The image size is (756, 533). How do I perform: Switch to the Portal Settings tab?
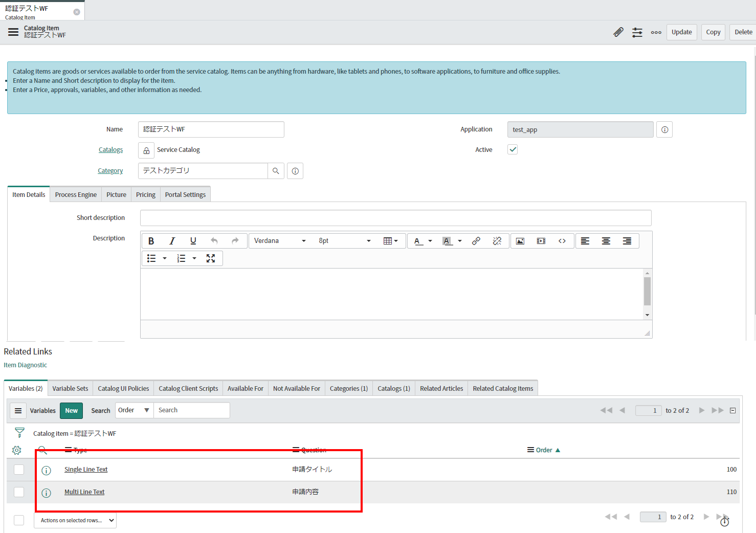click(185, 195)
